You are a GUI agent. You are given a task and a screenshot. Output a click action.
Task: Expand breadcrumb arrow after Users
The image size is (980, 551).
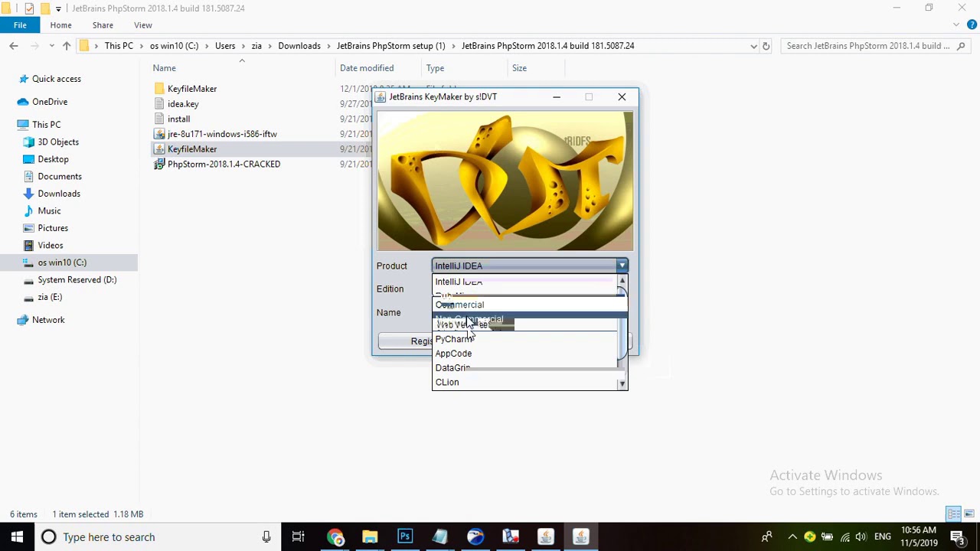pyautogui.click(x=243, y=46)
